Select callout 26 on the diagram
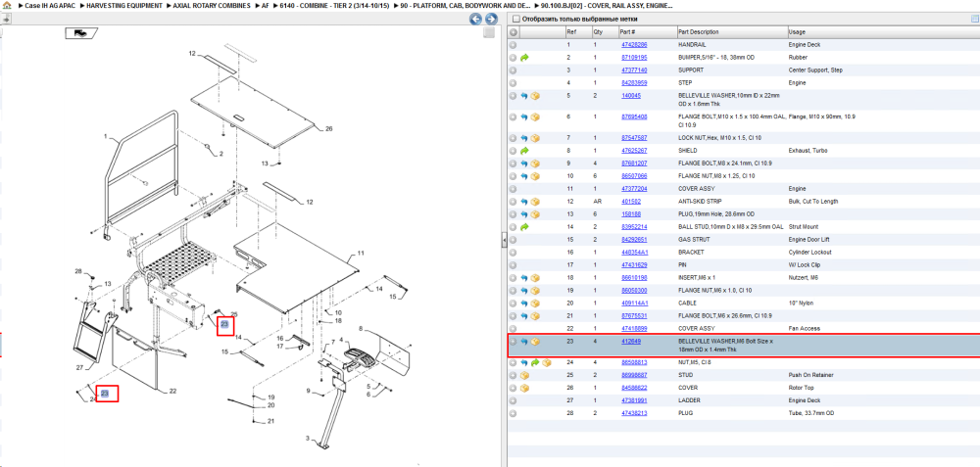This screenshot has width=980, height=467. (x=328, y=129)
